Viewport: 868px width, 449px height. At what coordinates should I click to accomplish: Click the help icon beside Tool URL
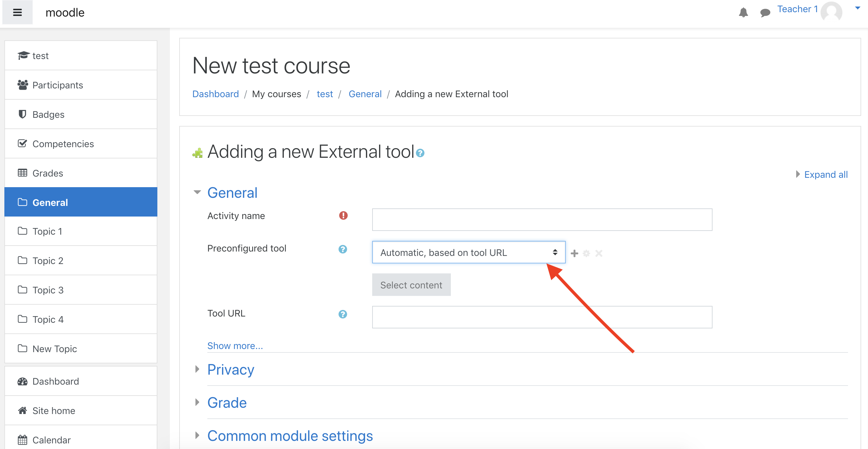click(x=343, y=314)
